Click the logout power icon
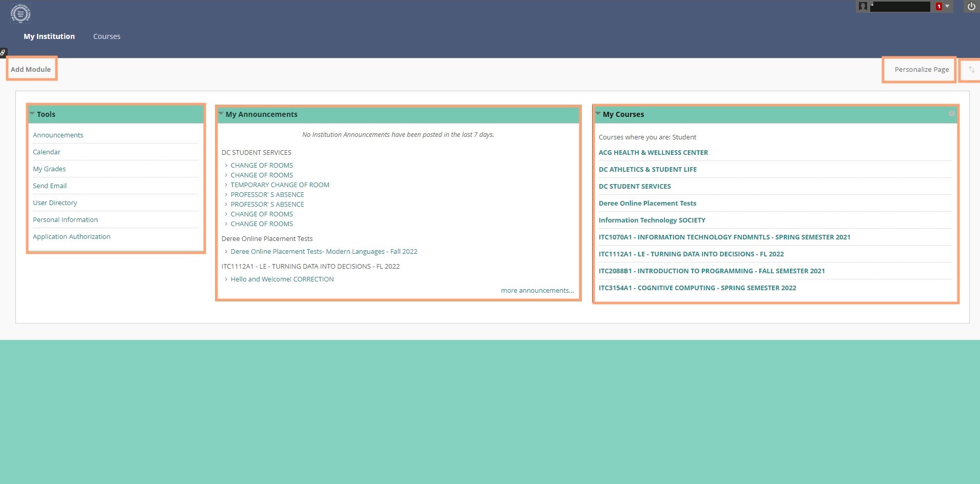980x484 pixels. pos(971,7)
